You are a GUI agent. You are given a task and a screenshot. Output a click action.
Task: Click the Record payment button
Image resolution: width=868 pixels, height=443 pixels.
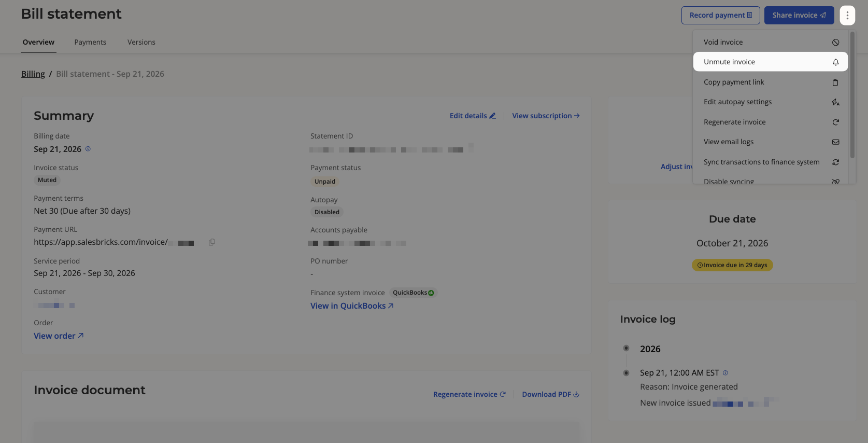[x=721, y=16]
